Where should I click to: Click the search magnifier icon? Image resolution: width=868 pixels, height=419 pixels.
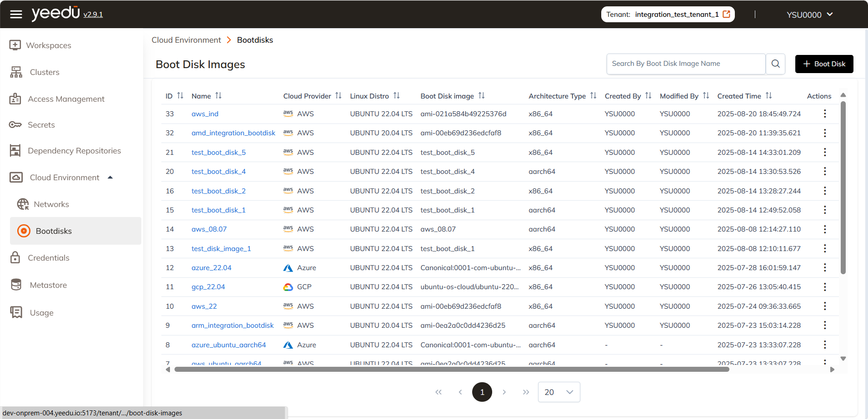(x=775, y=64)
